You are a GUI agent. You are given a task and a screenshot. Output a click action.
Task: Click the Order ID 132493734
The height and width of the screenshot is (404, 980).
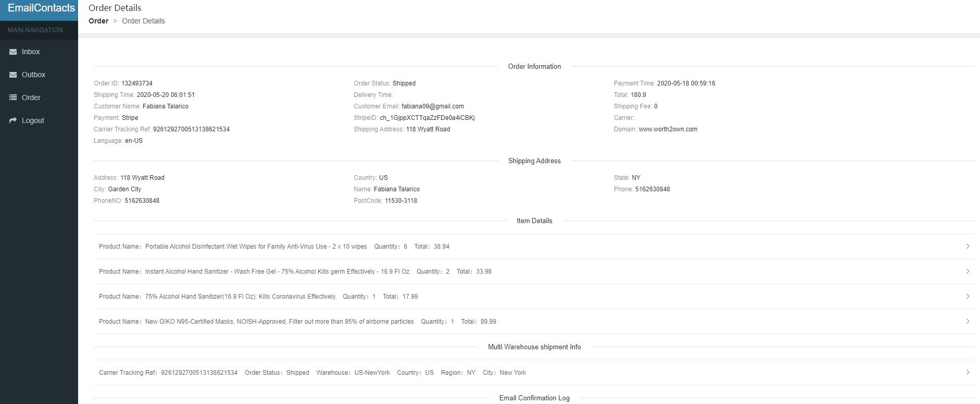(x=136, y=83)
